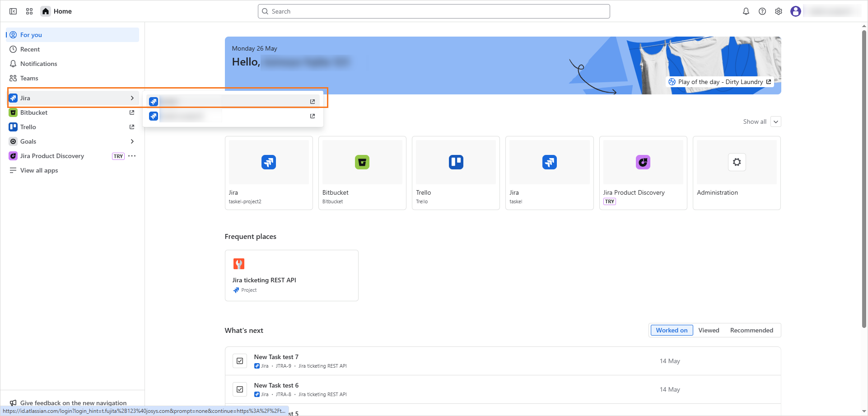Select the first Jira site in flyout
This screenshot has width=868, height=416.
coord(233,102)
